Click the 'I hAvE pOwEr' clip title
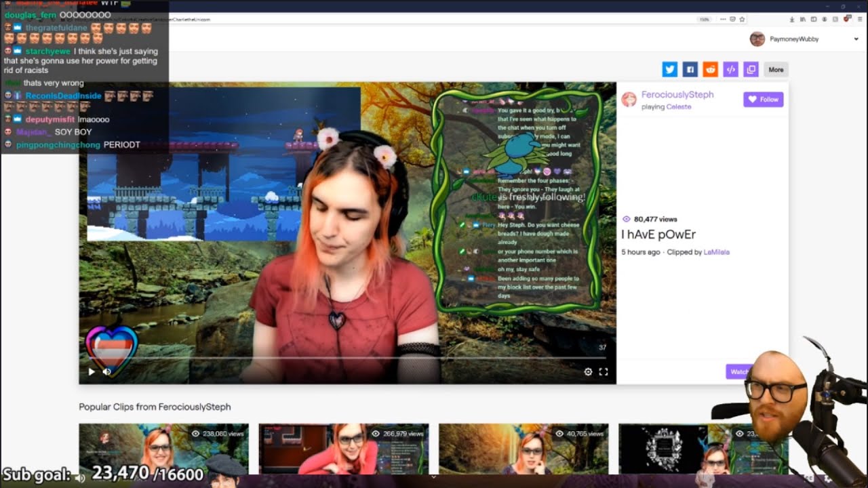This screenshot has height=488, width=868. (x=658, y=235)
